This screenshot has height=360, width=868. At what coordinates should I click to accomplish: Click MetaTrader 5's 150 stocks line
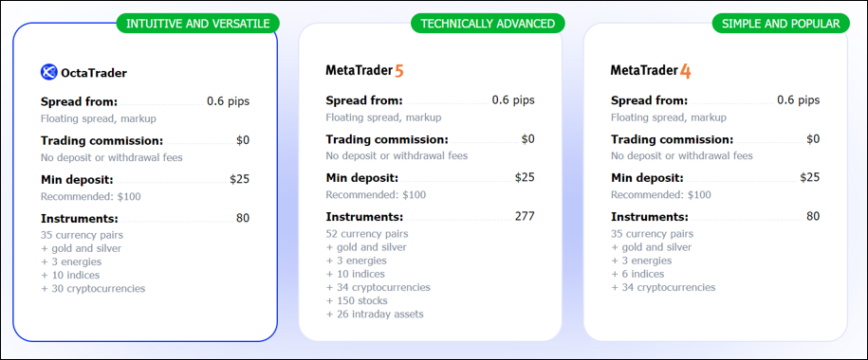357,301
